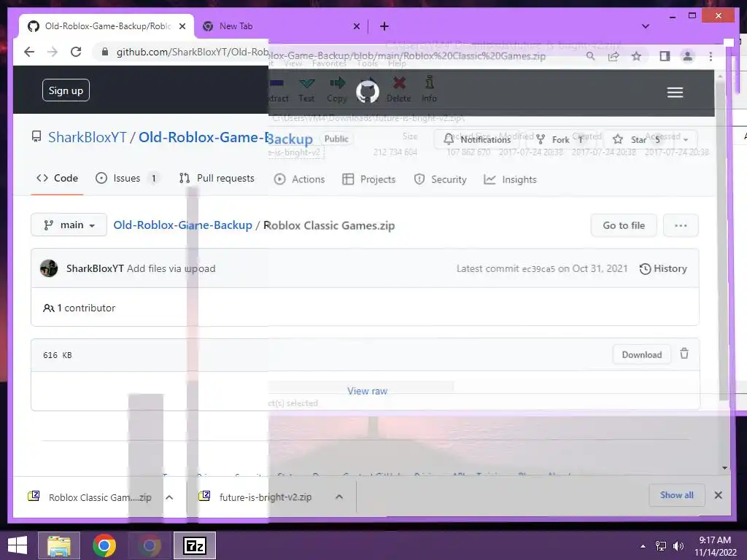The width and height of the screenshot is (747, 560).
Task: Click the Chrome forward arrow
Action: click(53, 52)
